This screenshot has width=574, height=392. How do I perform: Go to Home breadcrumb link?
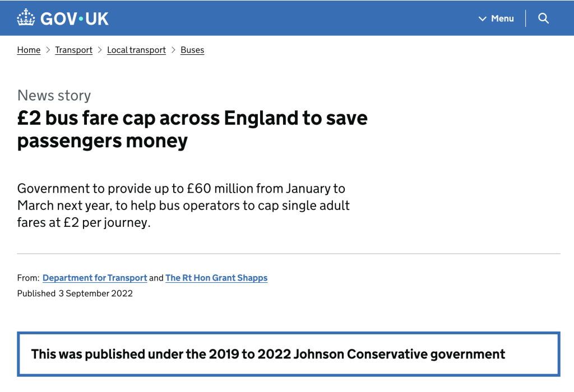pyautogui.click(x=29, y=50)
